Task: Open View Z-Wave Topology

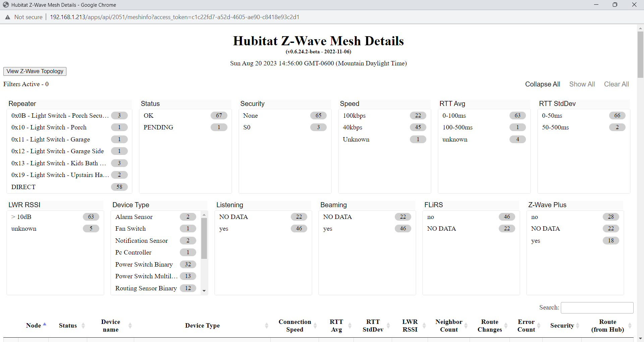Action: point(35,71)
